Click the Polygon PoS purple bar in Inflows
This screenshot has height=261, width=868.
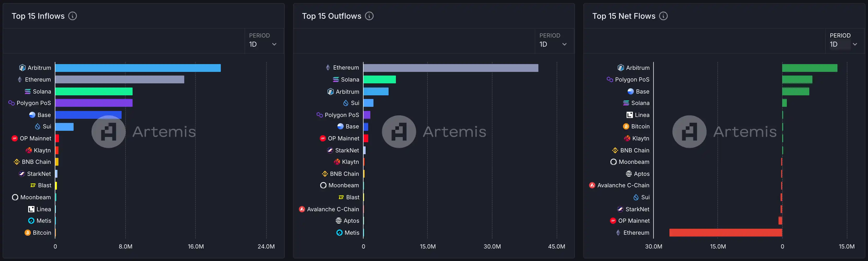[94, 103]
